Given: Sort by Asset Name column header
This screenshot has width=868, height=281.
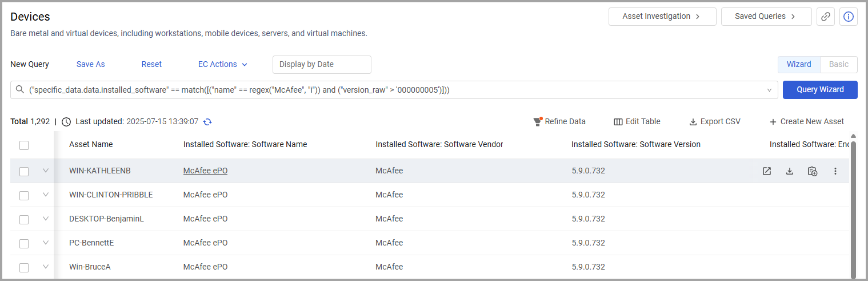Looking at the screenshot, I should [91, 144].
